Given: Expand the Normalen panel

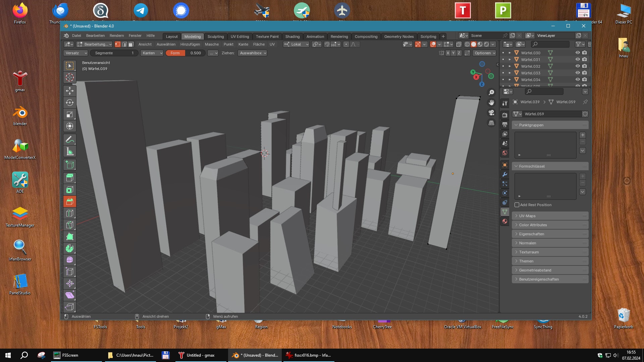Looking at the screenshot, I should click(x=550, y=243).
